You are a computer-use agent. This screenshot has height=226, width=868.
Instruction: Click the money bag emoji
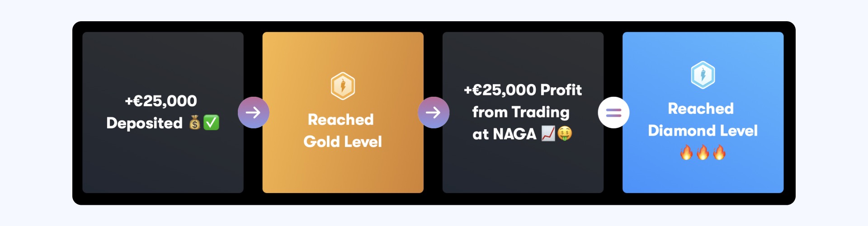pyautogui.click(x=195, y=122)
